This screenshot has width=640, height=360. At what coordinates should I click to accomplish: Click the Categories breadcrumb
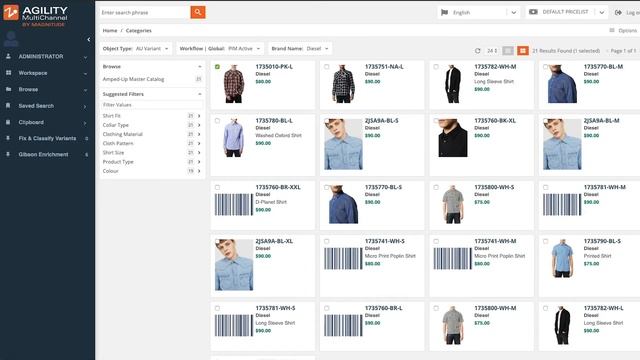[138, 31]
